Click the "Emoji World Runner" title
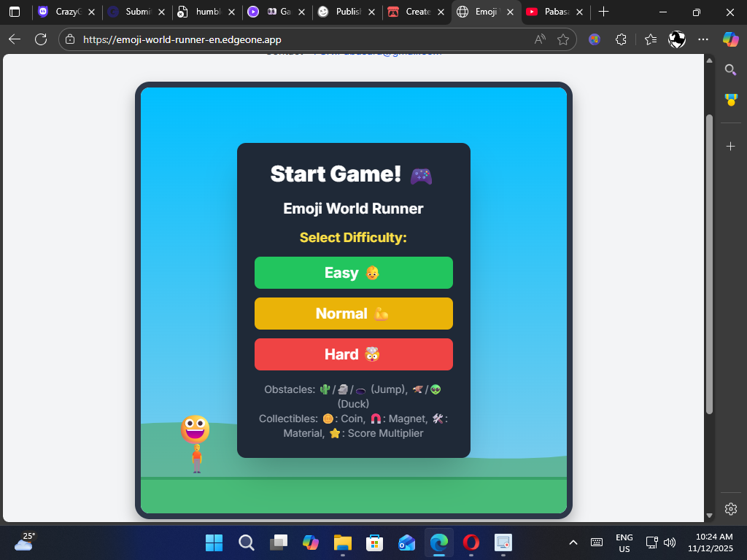 353,209
